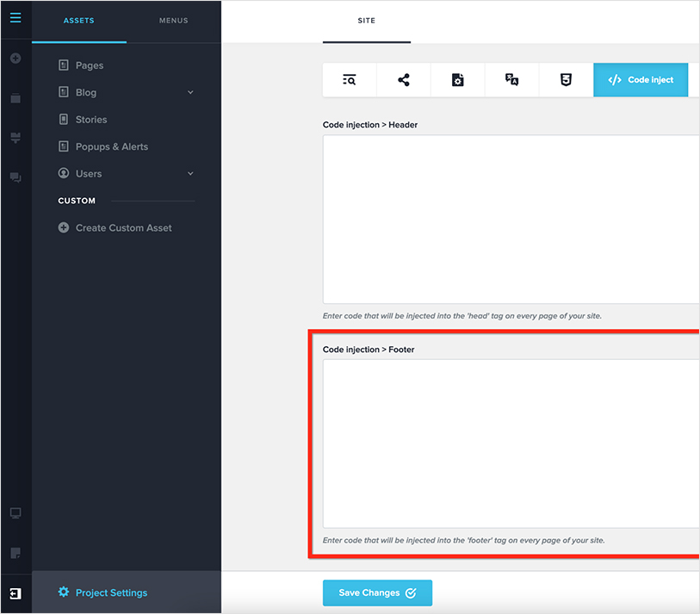Click the add new item icon in sidebar
Viewport: 700px width, 614px height.
(x=15, y=59)
